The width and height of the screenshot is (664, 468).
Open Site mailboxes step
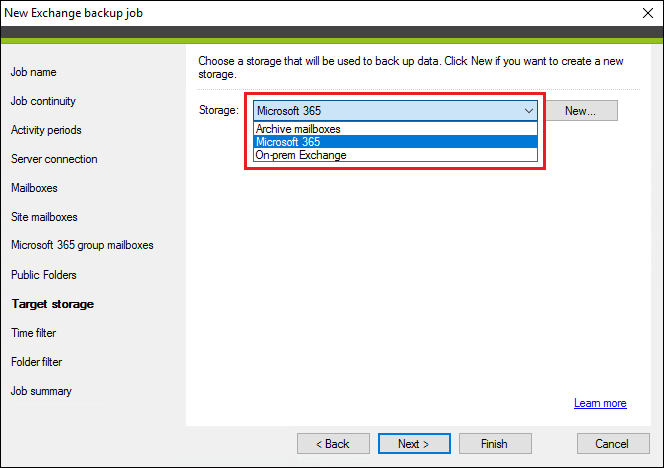44,217
